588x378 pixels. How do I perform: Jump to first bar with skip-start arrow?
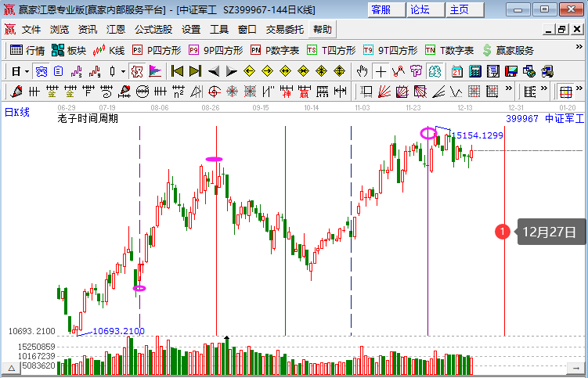point(177,71)
